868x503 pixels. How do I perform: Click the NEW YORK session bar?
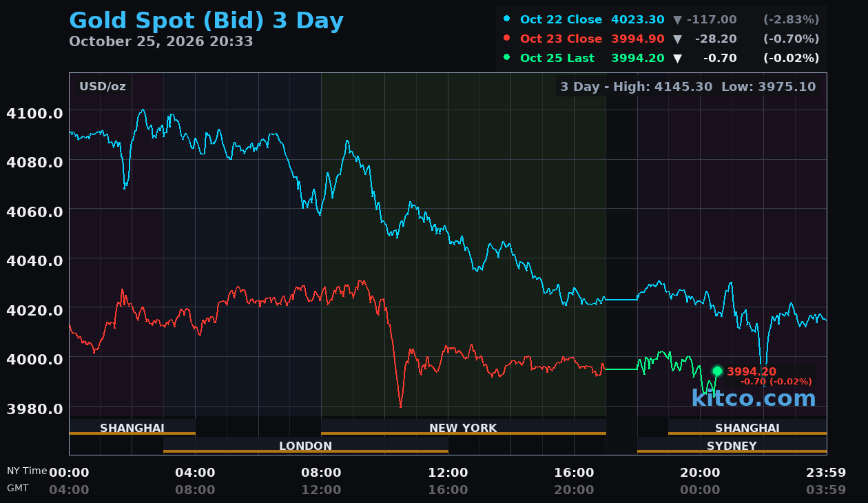coord(464,428)
